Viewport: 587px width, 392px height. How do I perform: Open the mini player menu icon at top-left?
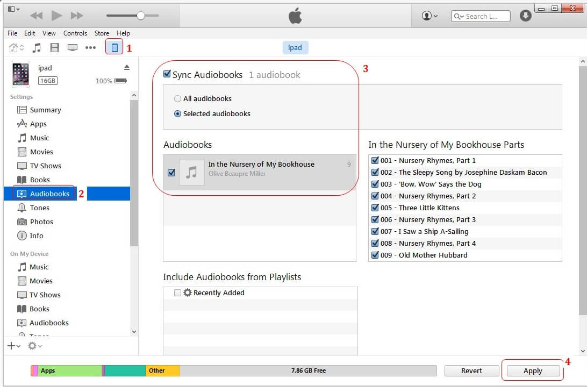click(14, 9)
